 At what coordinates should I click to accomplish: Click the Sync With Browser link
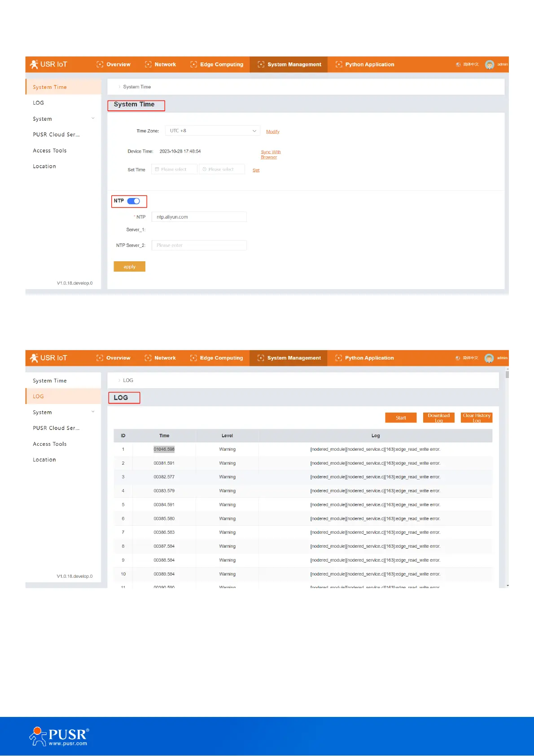(x=271, y=154)
